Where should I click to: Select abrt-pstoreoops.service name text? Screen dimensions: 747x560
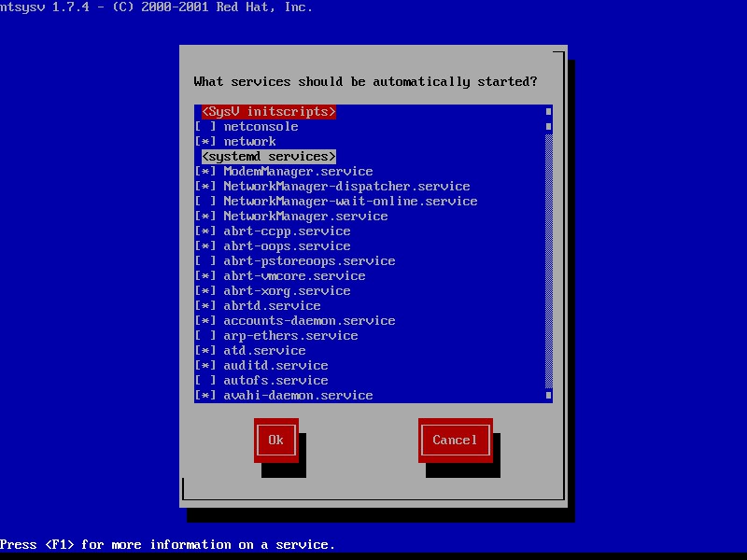310,261
